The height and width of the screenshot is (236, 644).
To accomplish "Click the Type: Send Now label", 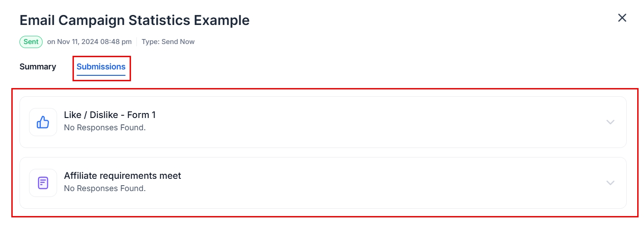I will [x=168, y=42].
